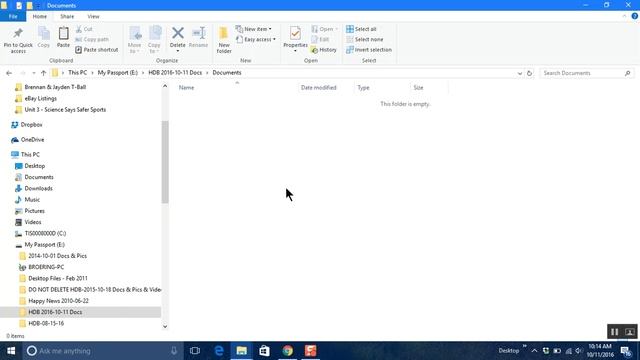Click HDB 2016-10-11 Docs breadcrumb
Image resolution: width=640 pixels, height=360 pixels.
pyautogui.click(x=175, y=73)
